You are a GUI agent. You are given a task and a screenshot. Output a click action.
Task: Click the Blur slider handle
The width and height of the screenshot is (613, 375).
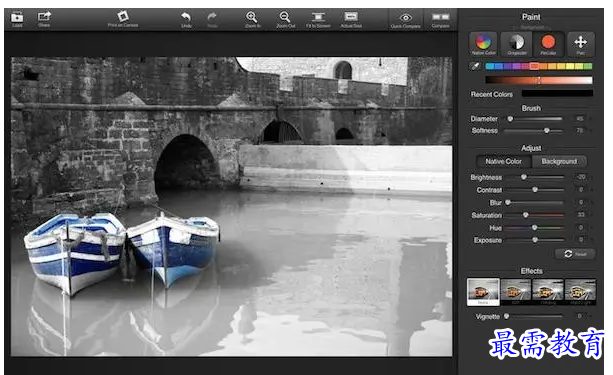(508, 202)
